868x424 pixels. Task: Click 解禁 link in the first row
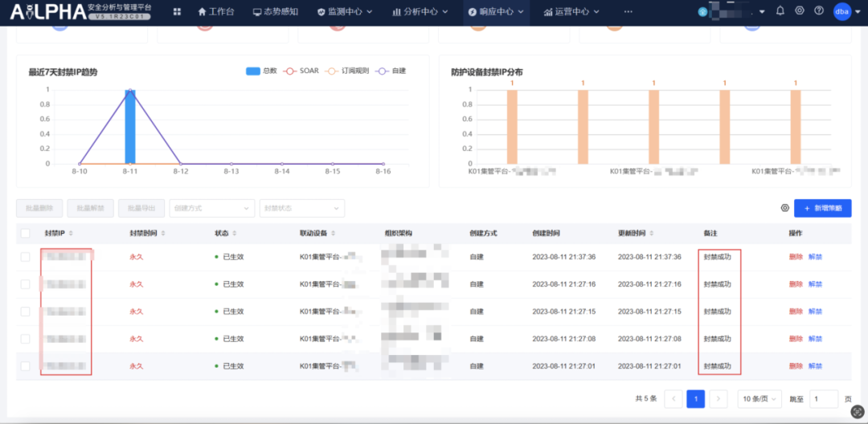pyautogui.click(x=815, y=257)
